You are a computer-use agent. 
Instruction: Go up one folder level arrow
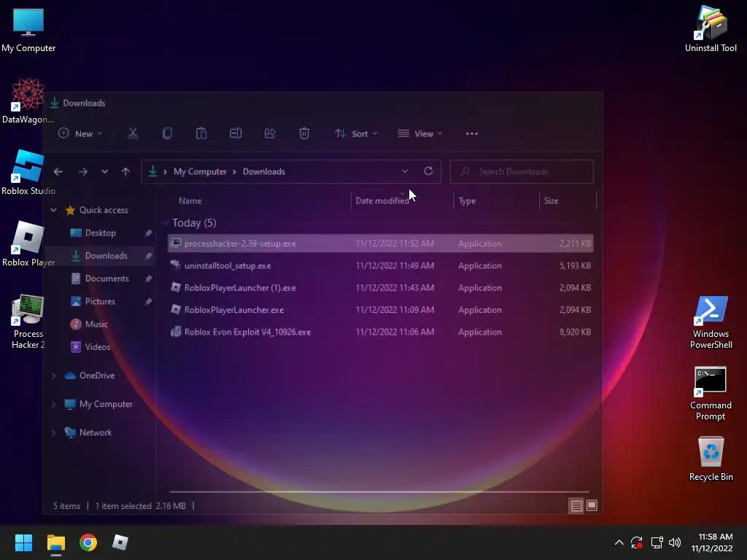[125, 171]
